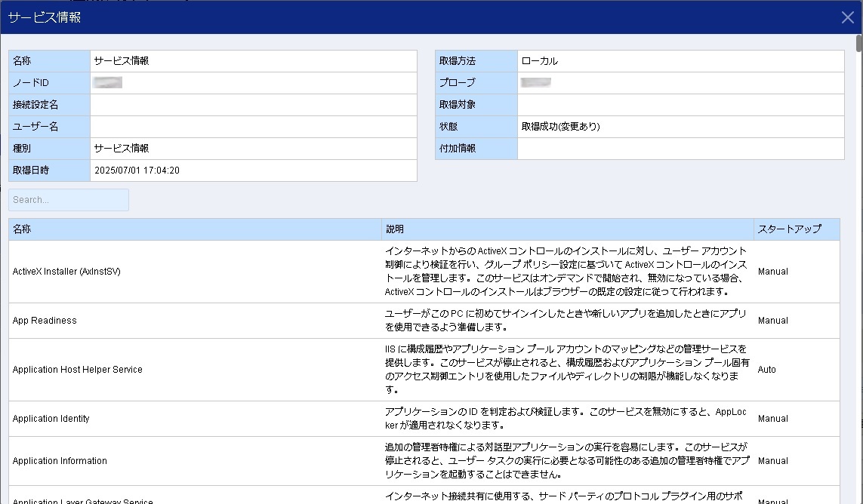Click Manual startup value for ActiveX Installer
The image size is (863, 504).
point(772,272)
